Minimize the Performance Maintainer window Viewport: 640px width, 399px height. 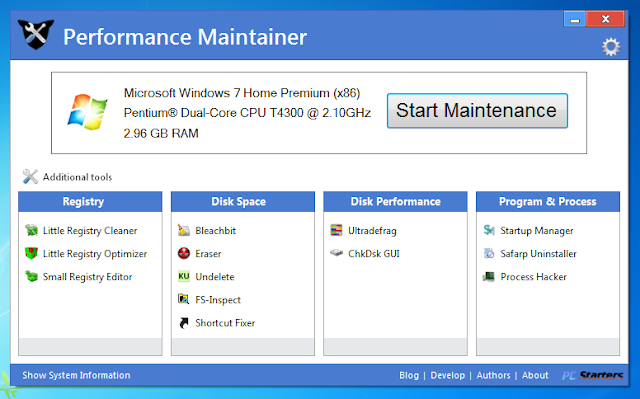click(x=575, y=19)
